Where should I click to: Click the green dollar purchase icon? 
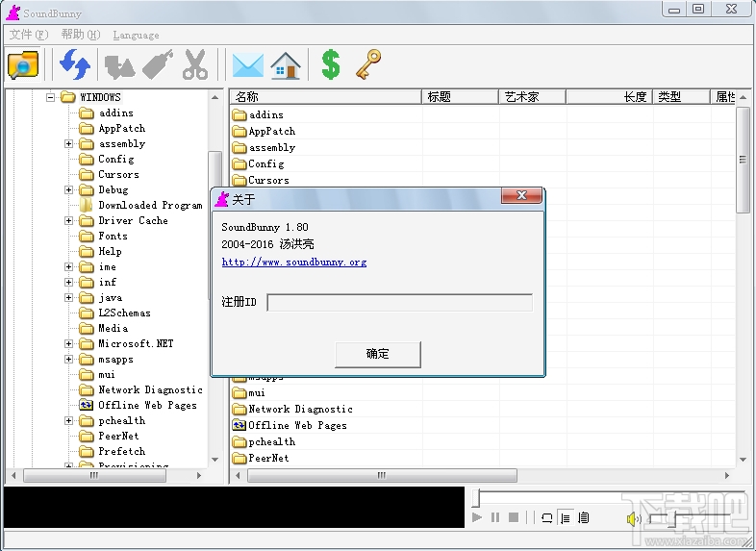click(x=331, y=64)
